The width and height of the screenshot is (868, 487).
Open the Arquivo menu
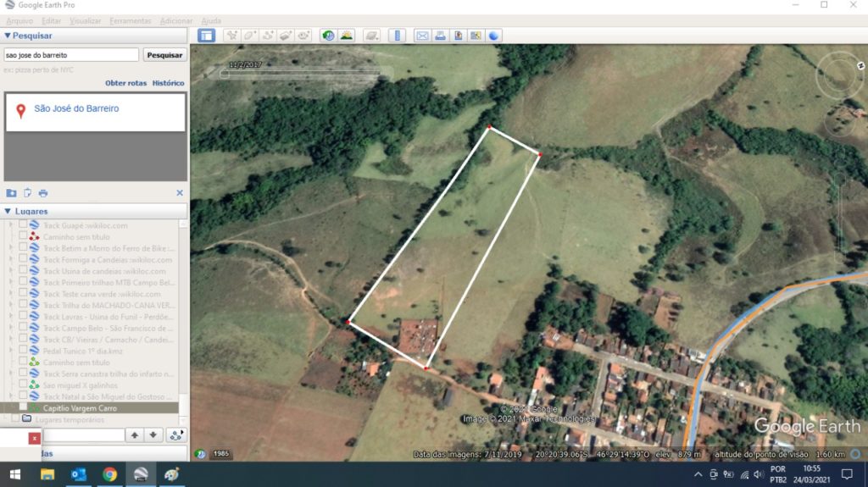pyautogui.click(x=19, y=21)
